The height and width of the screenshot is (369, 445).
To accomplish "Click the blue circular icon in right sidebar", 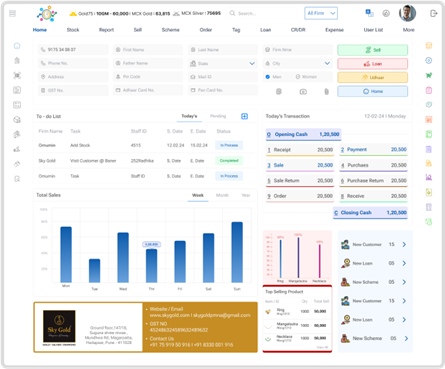I will click(x=429, y=60).
